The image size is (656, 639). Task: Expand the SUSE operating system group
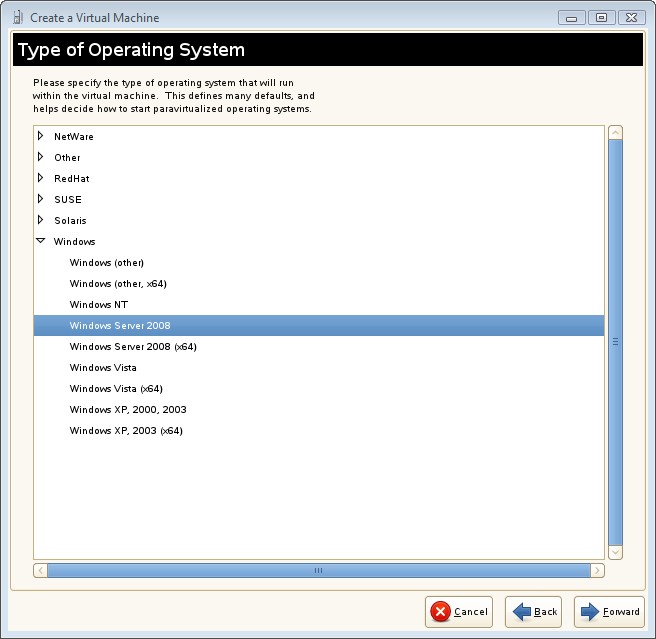tap(41, 199)
